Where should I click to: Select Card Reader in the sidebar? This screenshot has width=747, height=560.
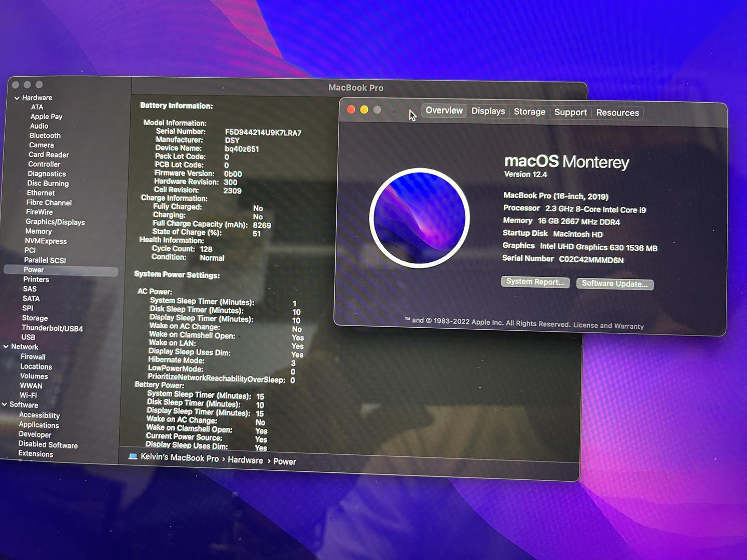tap(49, 155)
